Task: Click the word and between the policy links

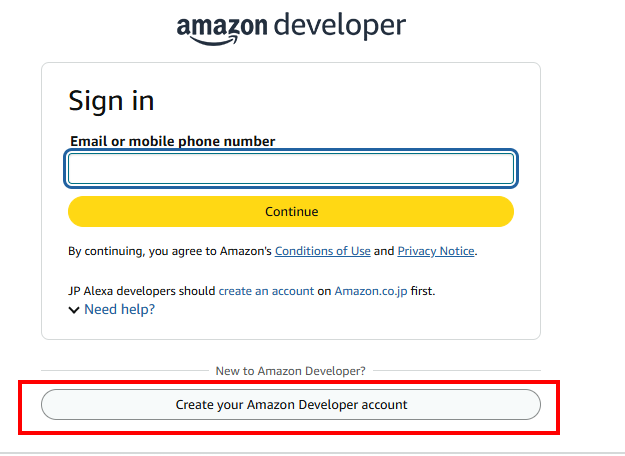Action: [384, 251]
